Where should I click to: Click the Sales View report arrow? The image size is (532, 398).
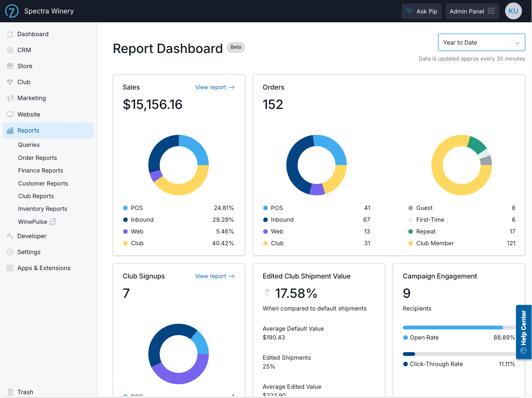(231, 88)
